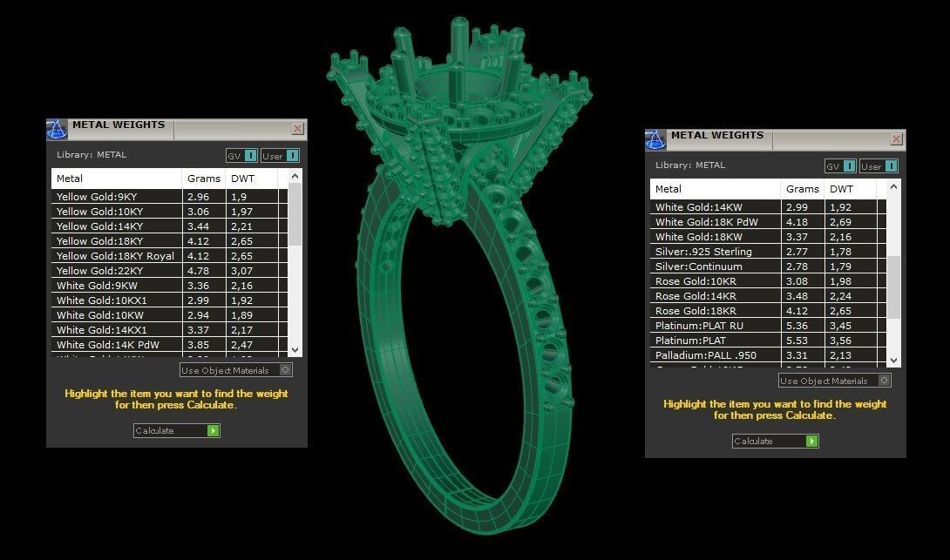Click the 3,45 DWT value for PLAT RU

pos(840,326)
